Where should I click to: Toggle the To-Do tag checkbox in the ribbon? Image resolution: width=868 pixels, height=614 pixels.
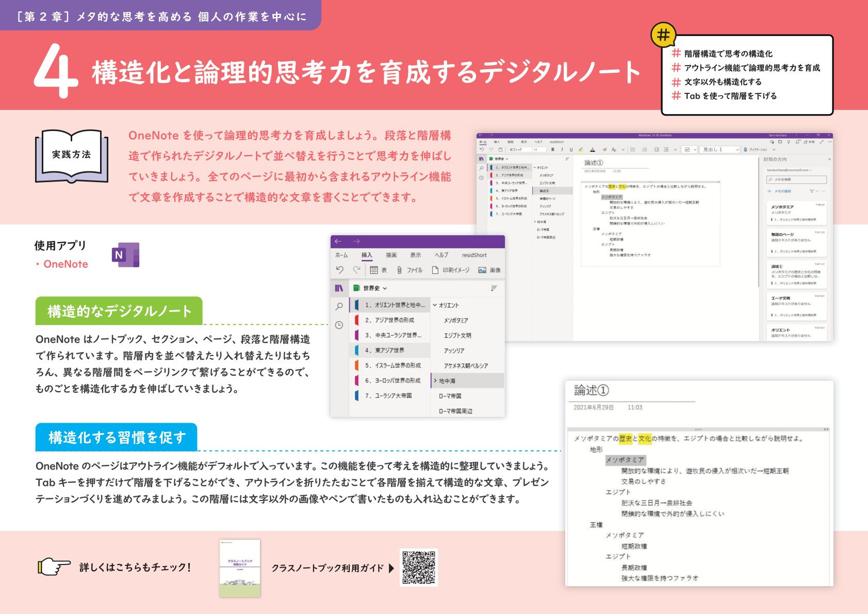tap(687, 150)
